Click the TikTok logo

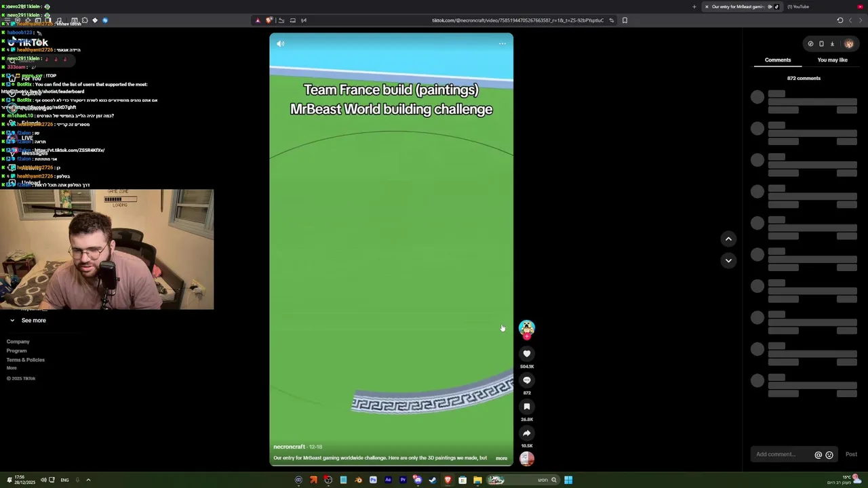coord(28,42)
